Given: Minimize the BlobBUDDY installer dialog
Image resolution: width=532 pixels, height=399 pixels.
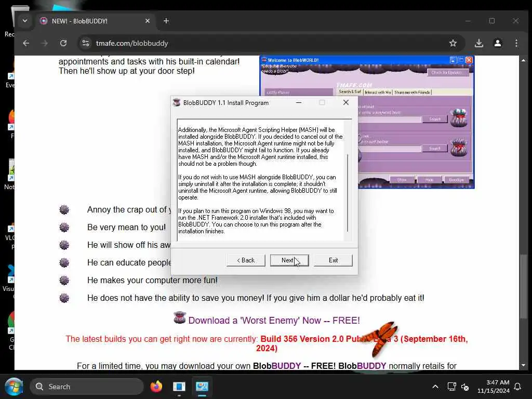Looking at the screenshot, I should [299, 102].
